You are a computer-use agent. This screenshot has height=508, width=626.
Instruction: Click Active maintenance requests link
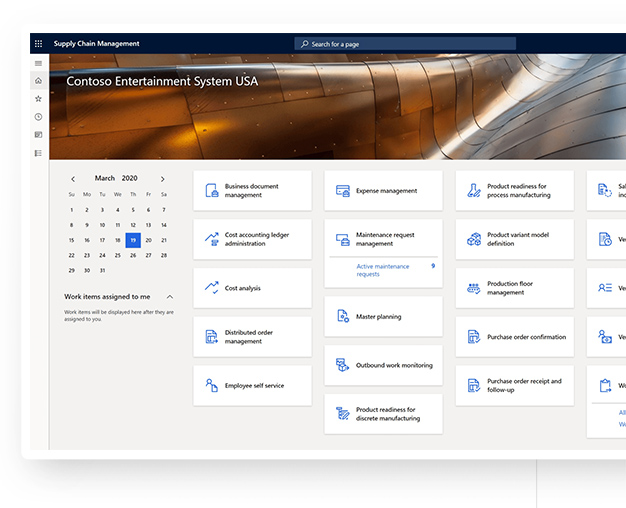[x=382, y=270]
